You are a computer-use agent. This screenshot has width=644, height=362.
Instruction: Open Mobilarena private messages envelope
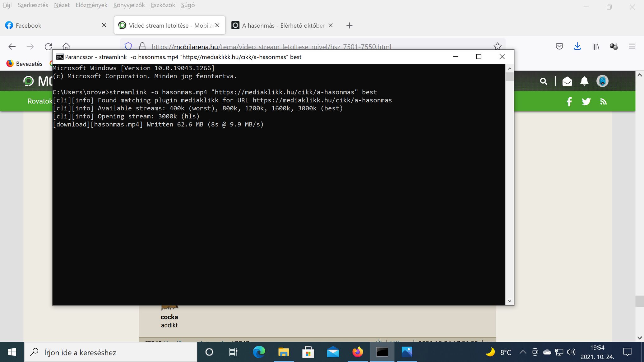click(x=567, y=81)
